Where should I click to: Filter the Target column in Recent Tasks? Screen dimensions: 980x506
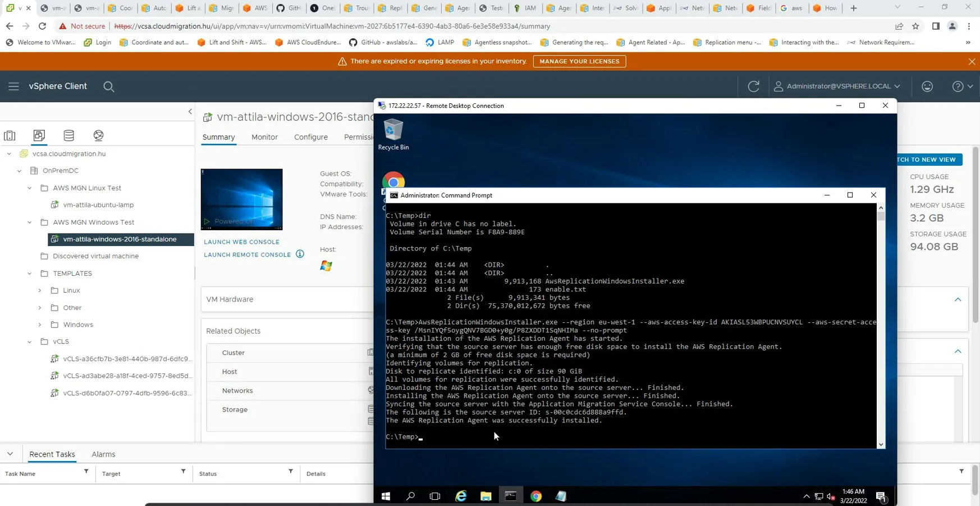click(x=183, y=472)
